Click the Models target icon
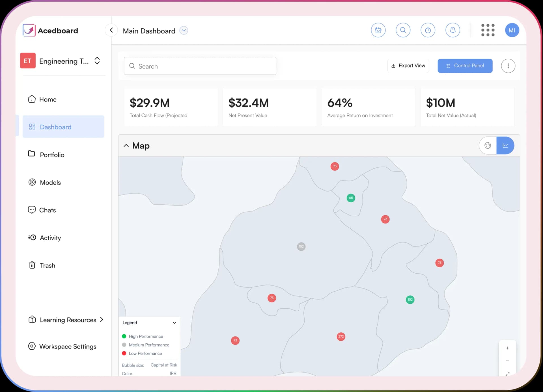 [32, 182]
